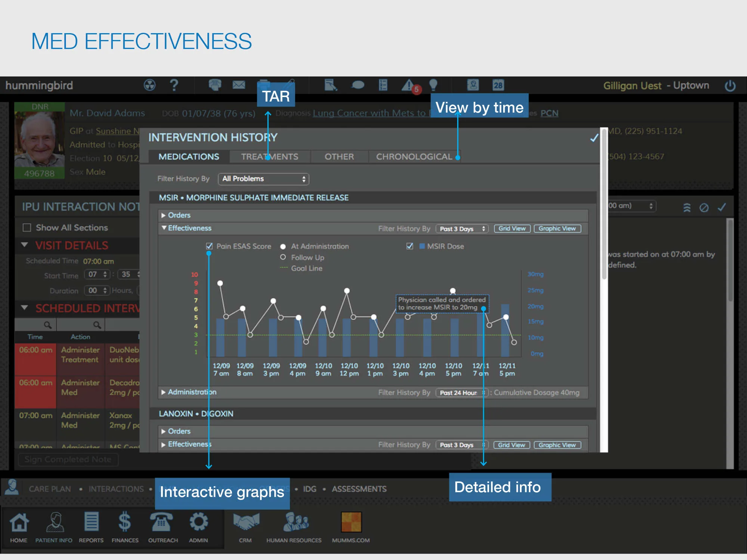Open alerts from the warning triangle icon
747x560 pixels.
409,85
